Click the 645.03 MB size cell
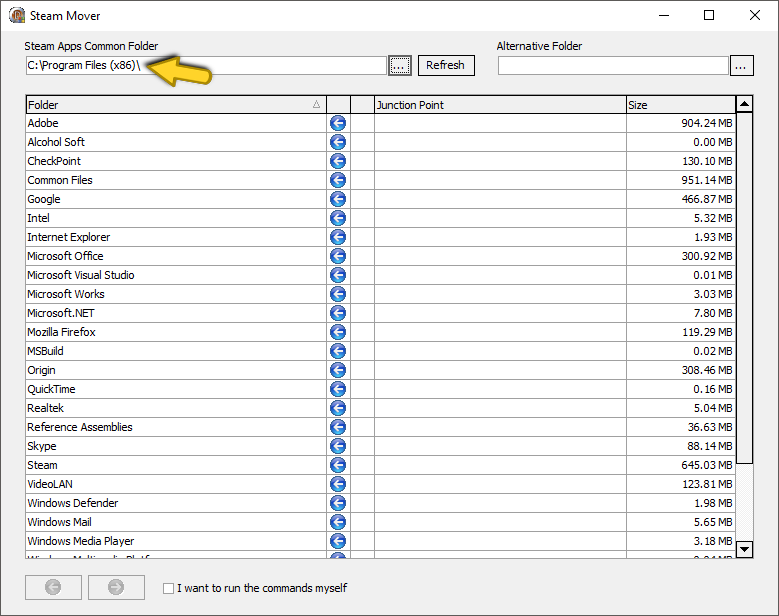The image size is (779, 616). pos(681,465)
